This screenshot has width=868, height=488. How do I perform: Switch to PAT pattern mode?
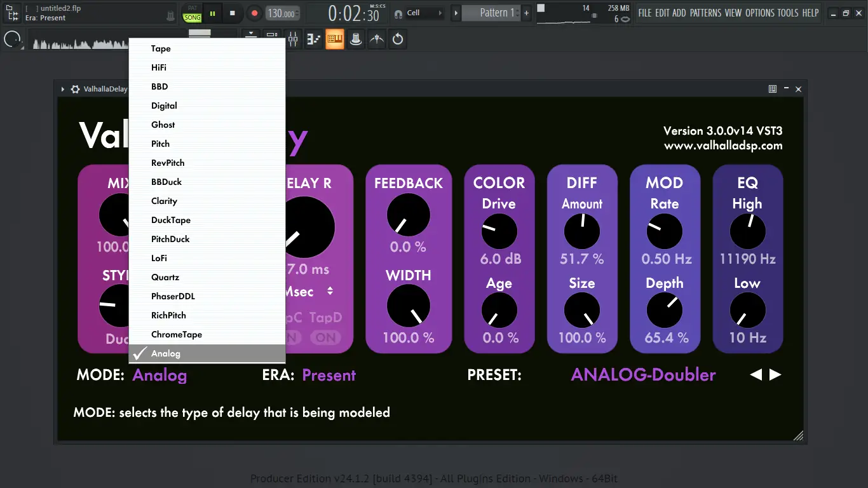tap(192, 8)
